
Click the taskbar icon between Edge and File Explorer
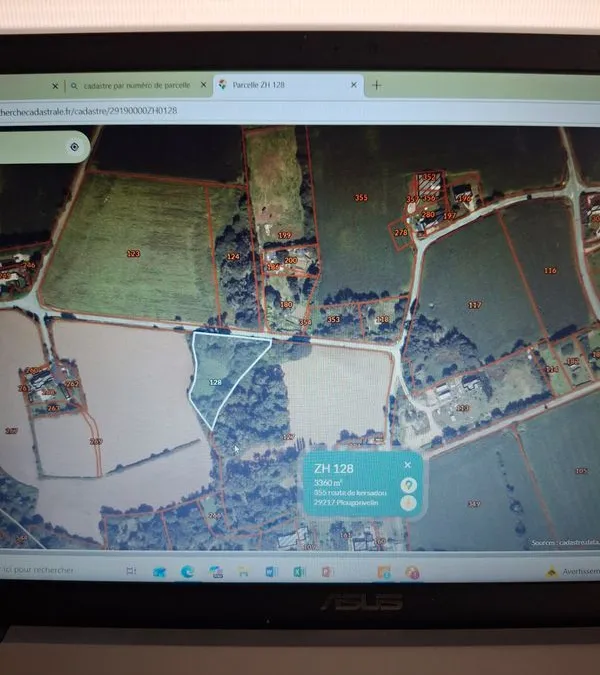216,572
